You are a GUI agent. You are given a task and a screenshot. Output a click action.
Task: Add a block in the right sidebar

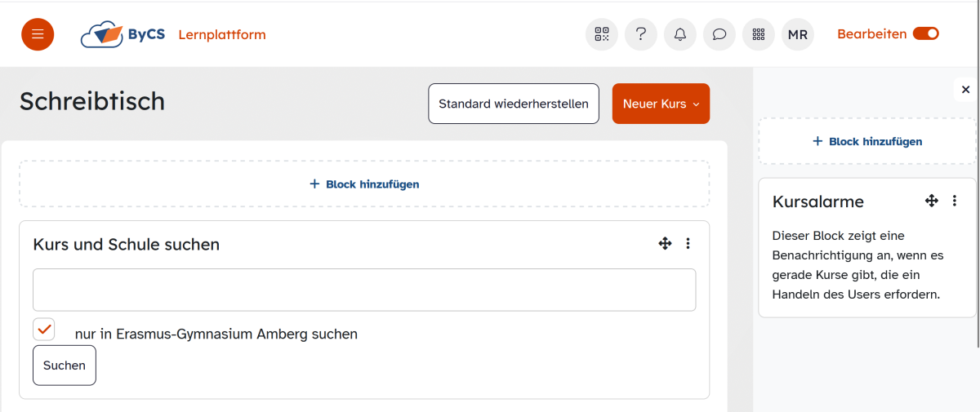click(x=867, y=141)
